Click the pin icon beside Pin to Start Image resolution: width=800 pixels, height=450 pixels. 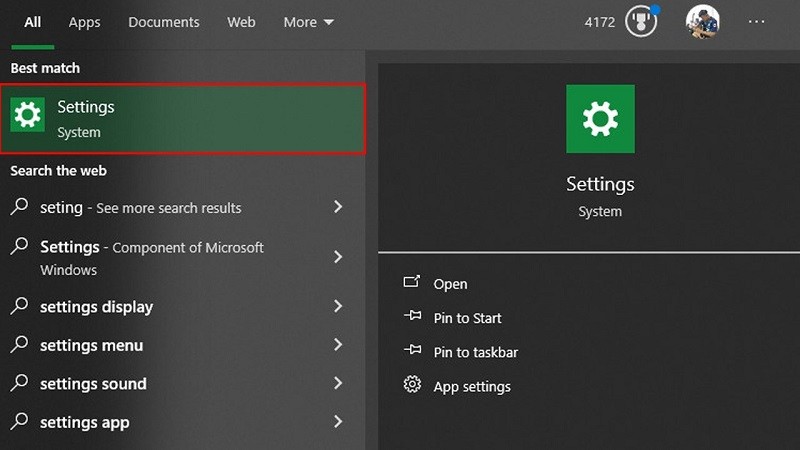(x=412, y=317)
